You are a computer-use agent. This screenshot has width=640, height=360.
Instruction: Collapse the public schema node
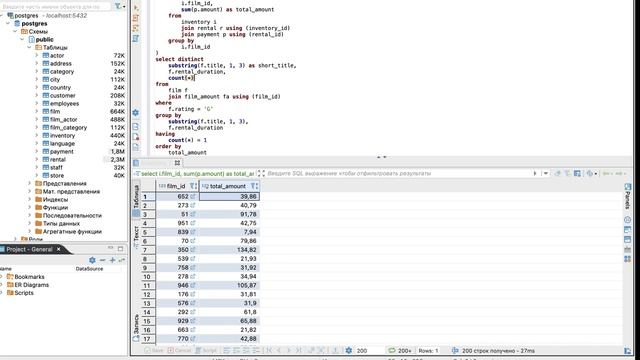coord(22,40)
